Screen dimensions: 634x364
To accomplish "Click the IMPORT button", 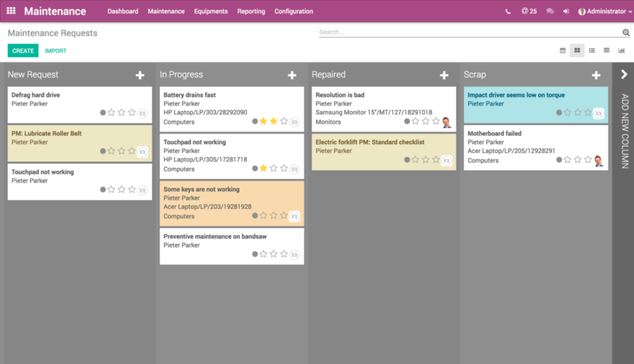I will pyautogui.click(x=55, y=51).
